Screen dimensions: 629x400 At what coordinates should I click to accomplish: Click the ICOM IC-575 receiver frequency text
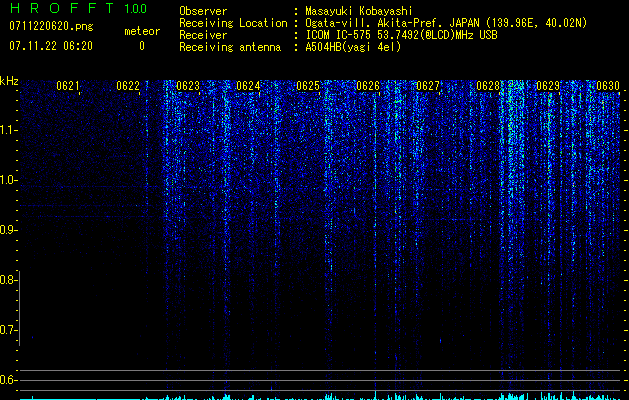pyautogui.click(x=402, y=35)
